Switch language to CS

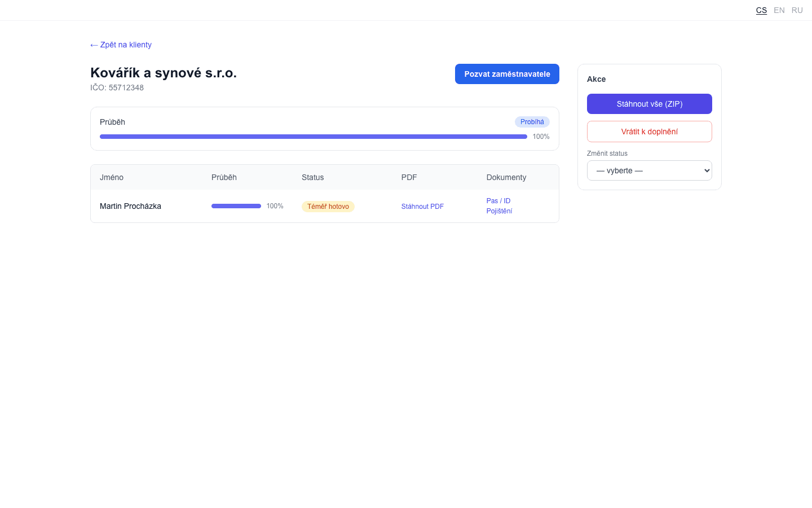pyautogui.click(x=761, y=10)
